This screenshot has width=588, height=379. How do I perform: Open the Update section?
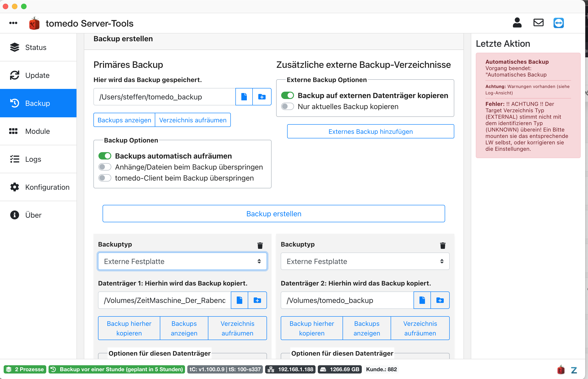click(x=38, y=75)
